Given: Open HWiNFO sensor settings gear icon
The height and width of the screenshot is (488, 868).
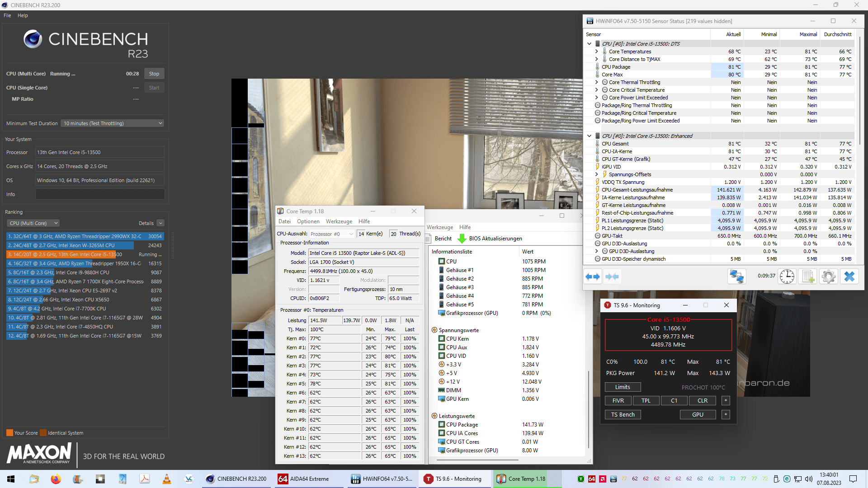Looking at the screenshot, I should pos(829,277).
